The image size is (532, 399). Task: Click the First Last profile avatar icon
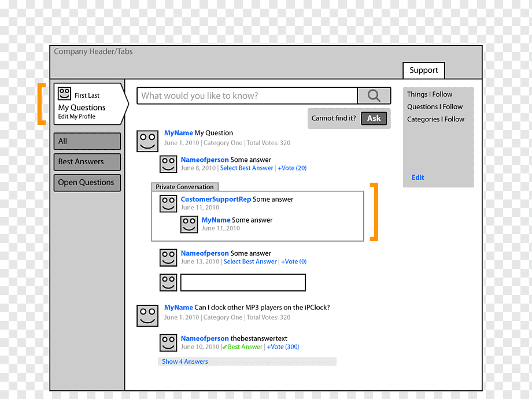[64, 93]
